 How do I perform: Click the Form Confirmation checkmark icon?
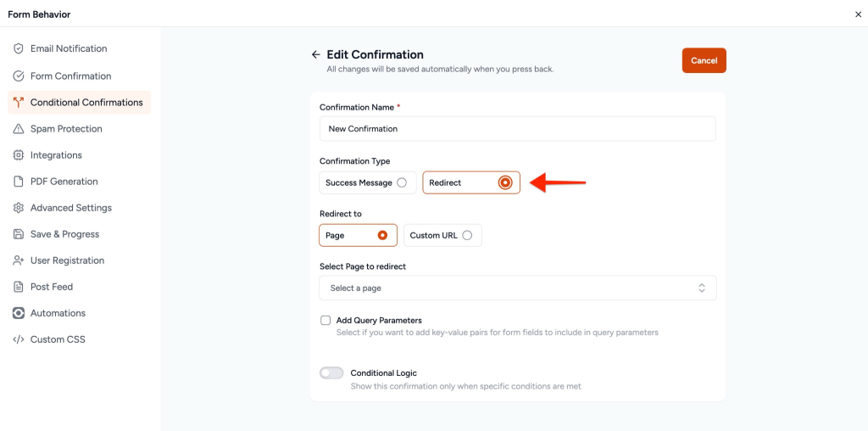(x=19, y=76)
